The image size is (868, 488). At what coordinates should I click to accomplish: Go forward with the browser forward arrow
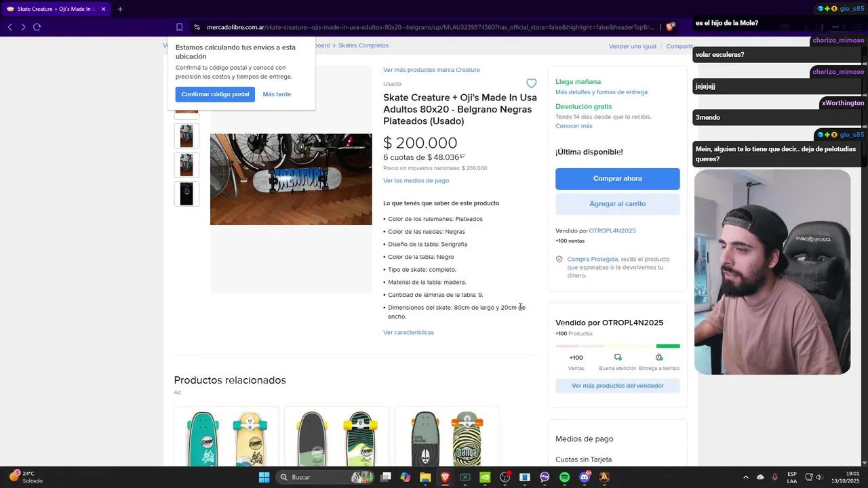(x=23, y=27)
